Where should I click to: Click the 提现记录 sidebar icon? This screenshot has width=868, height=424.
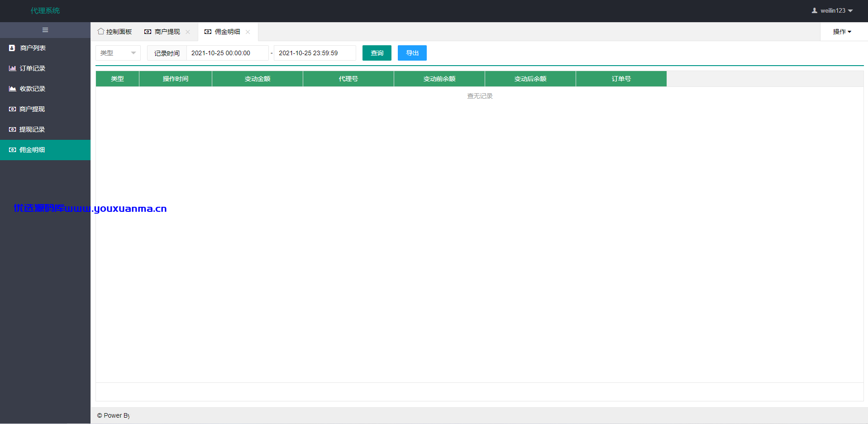coord(12,129)
